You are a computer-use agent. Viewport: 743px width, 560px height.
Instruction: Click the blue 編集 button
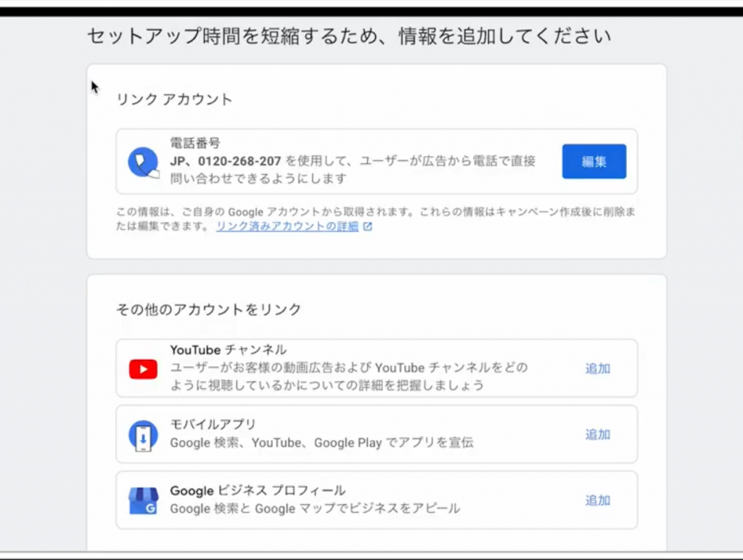[594, 162]
